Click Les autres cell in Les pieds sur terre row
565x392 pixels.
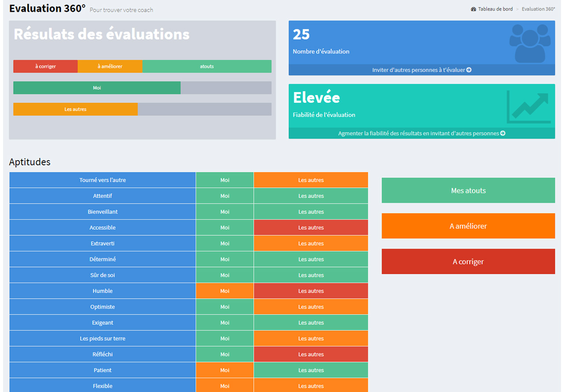point(311,339)
